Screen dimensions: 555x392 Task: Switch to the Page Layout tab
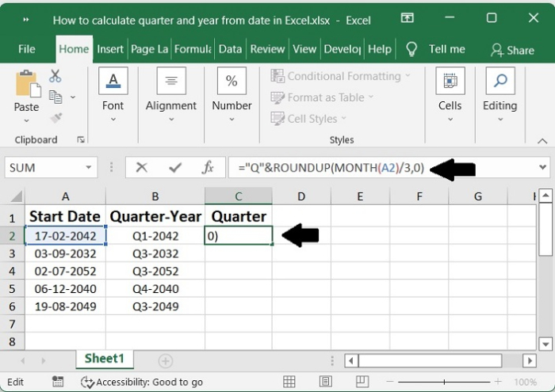[149, 49]
